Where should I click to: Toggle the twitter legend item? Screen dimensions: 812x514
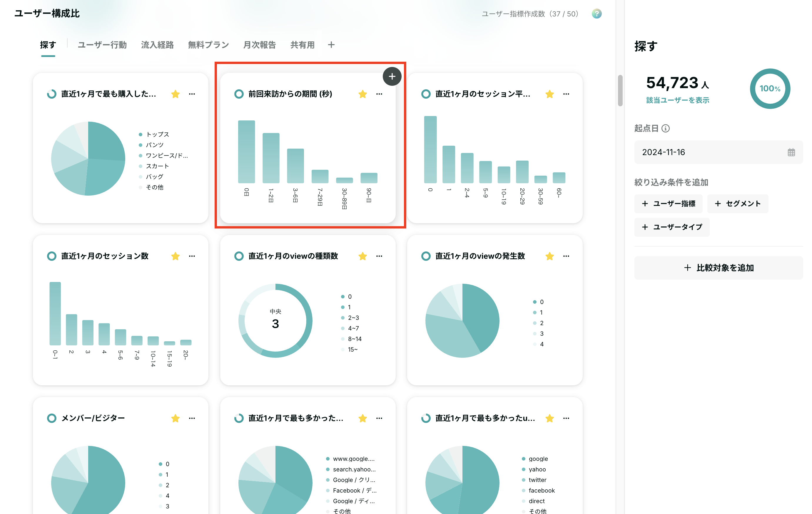(534, 480)
